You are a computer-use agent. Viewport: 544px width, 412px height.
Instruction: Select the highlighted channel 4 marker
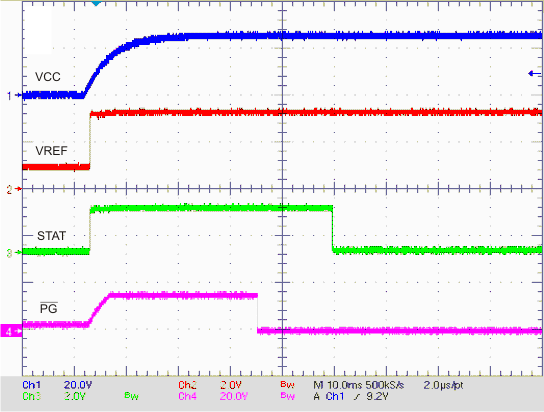point(11,331)
